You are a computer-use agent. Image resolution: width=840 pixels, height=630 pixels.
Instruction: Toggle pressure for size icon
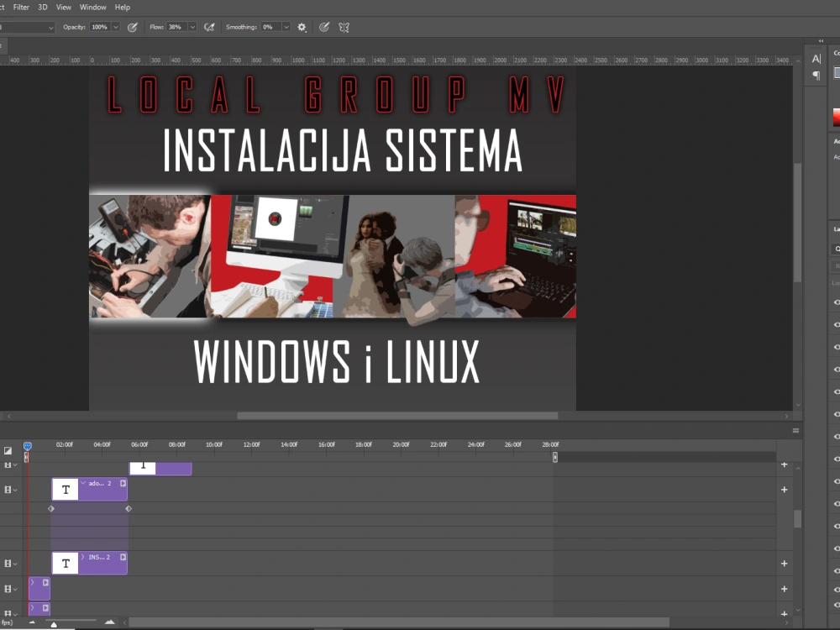tap(324, 27)
